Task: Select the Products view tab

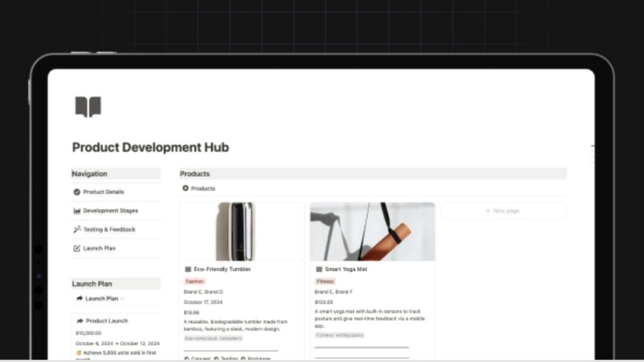Action: [199, 188]
